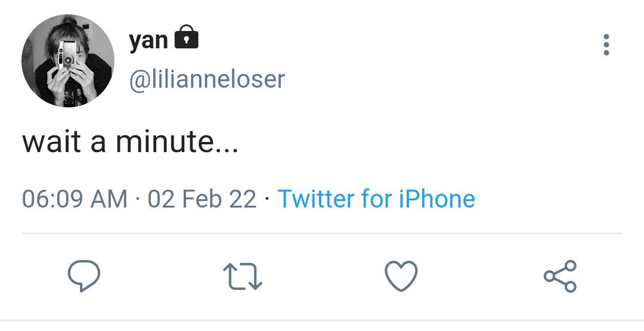The height and width of the screenshot is (331, 644).
Task: Click the word 'Twitter' in source label
Action: (x=317, y=199)
